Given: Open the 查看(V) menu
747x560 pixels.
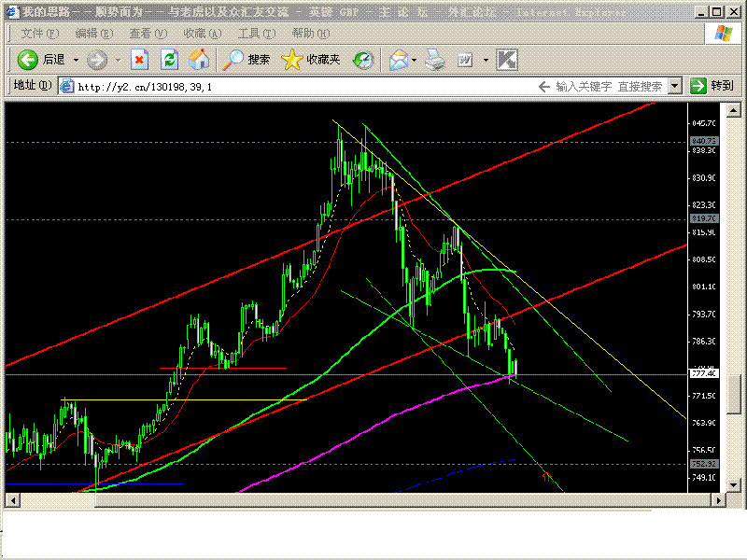Looking at the screenshot, I should (x=148, y=34).
